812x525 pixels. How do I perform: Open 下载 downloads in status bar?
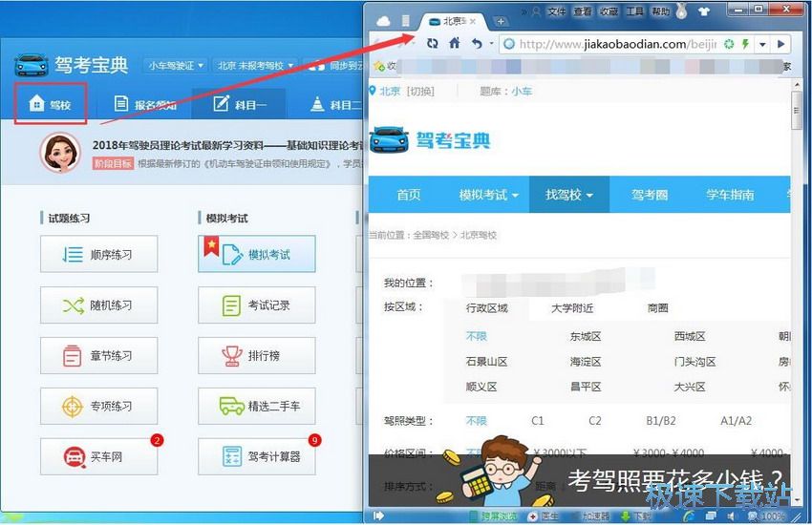(636, 515)
